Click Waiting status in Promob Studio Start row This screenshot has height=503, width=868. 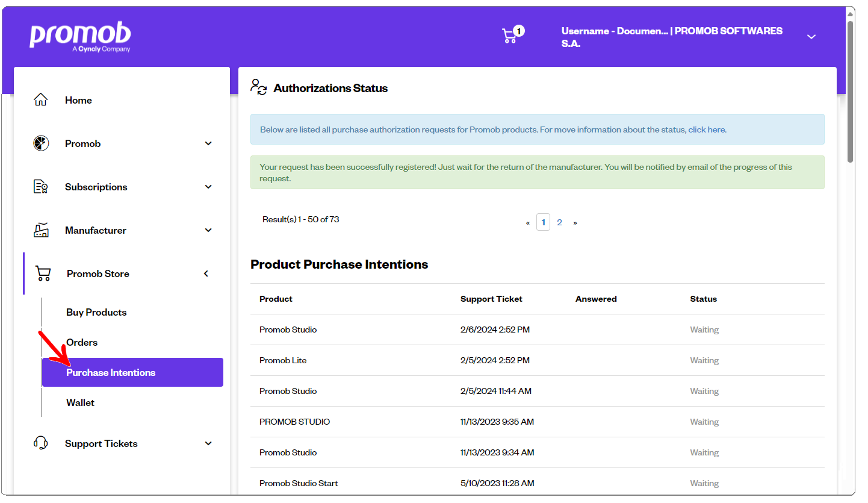[704, 483]
